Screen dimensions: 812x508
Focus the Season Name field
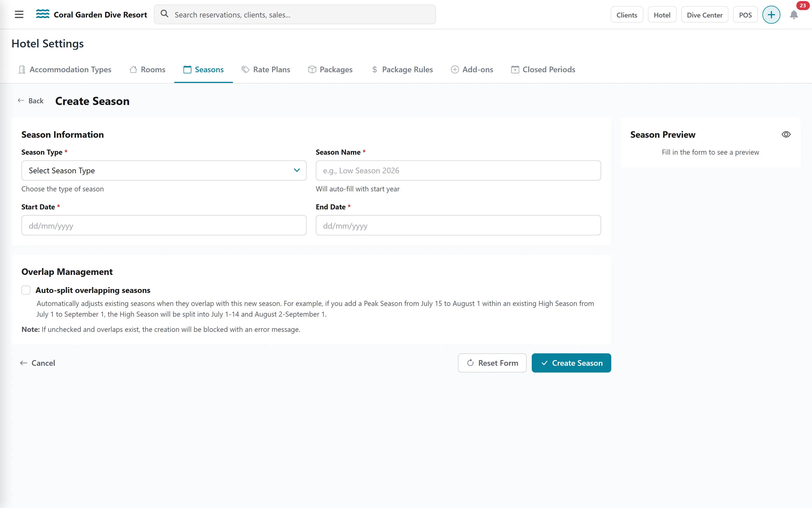pos(458,170)
